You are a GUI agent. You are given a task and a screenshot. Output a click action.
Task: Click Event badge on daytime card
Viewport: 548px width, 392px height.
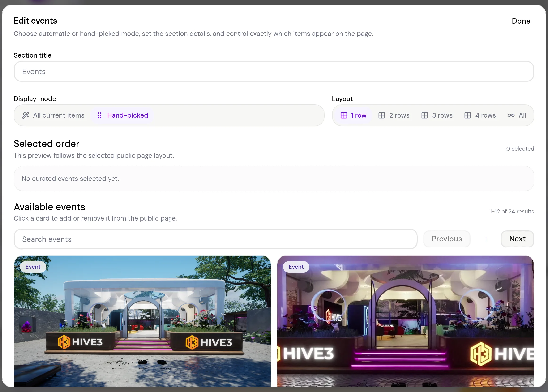[x=33, y=267]
